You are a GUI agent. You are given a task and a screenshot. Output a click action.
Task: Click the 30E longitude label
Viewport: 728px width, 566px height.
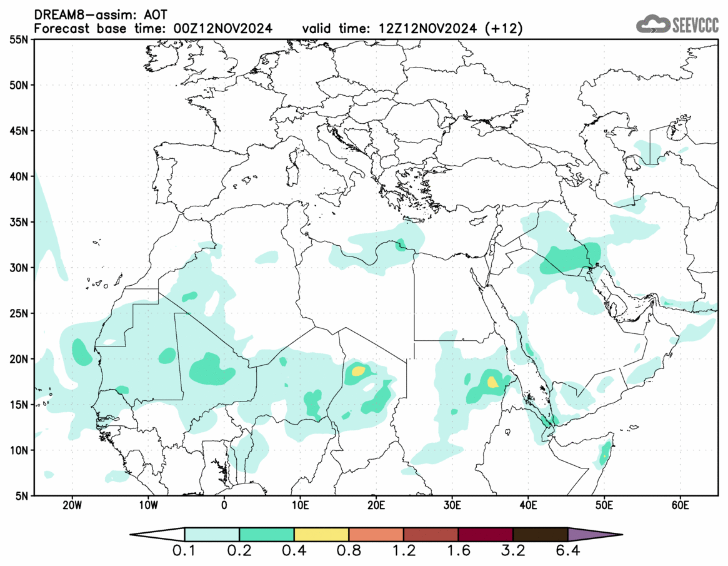click(x=452, y=505)
